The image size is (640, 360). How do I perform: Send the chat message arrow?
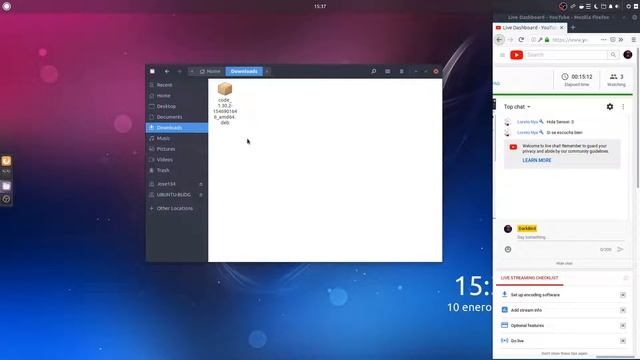(620, 249)
